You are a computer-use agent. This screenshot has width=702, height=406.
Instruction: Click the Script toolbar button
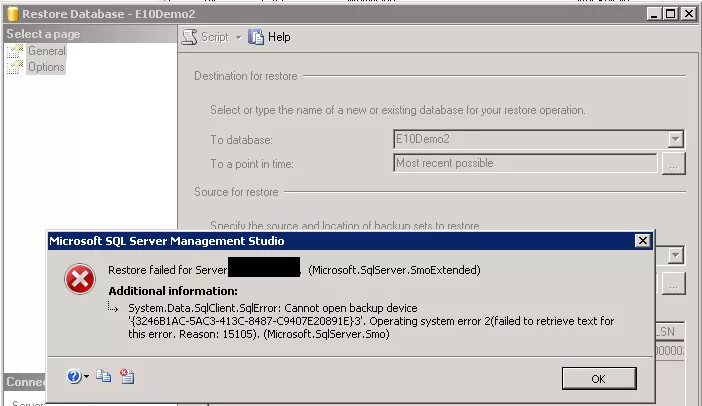click(x=206, y=37)
